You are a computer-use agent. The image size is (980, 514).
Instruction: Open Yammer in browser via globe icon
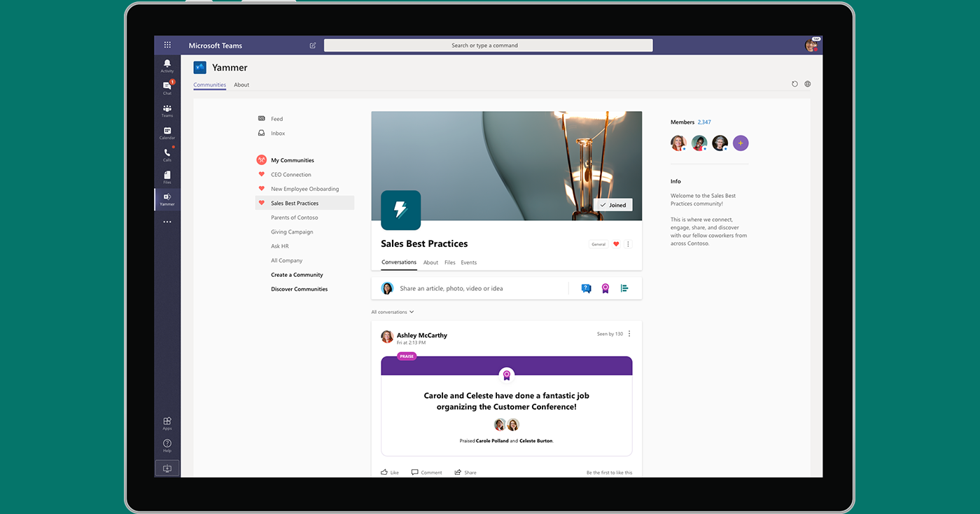click(x=807, y=83)
